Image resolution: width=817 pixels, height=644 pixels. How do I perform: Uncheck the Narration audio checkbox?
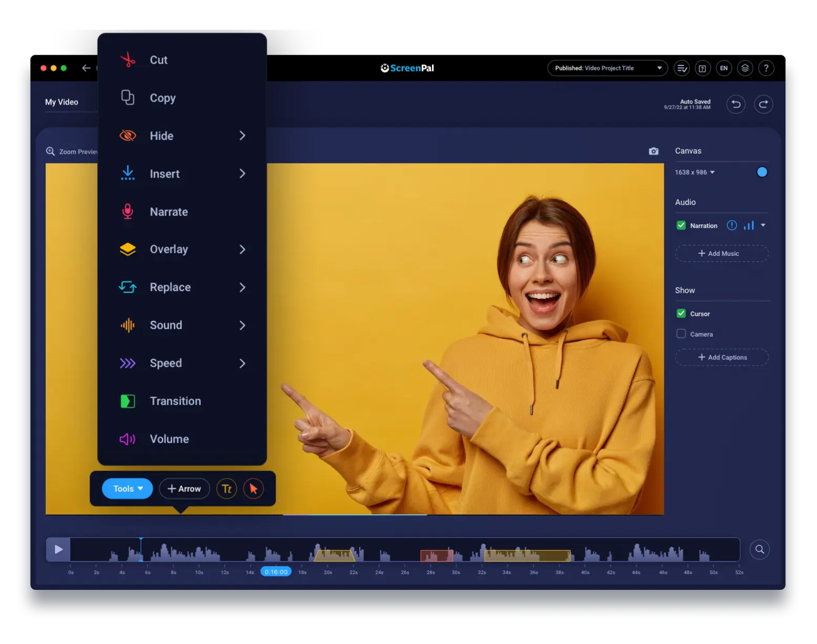[681, 225]
